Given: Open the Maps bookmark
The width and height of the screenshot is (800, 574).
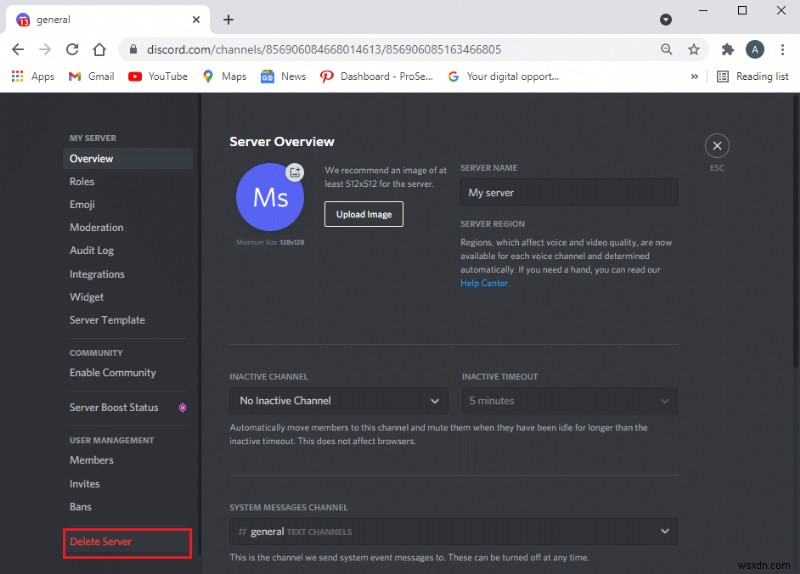Looking at the screenshot, I should pyautogui.click(x=225, y=77).
